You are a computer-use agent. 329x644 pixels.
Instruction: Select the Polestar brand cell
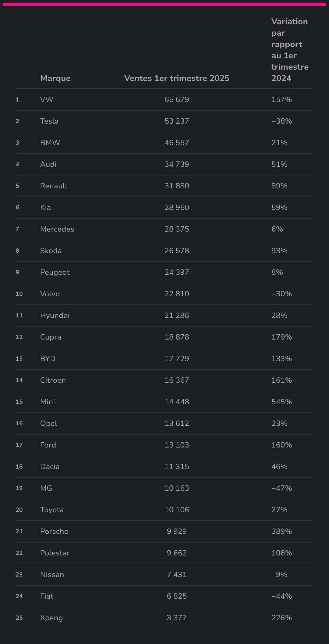tap(55, 553)
